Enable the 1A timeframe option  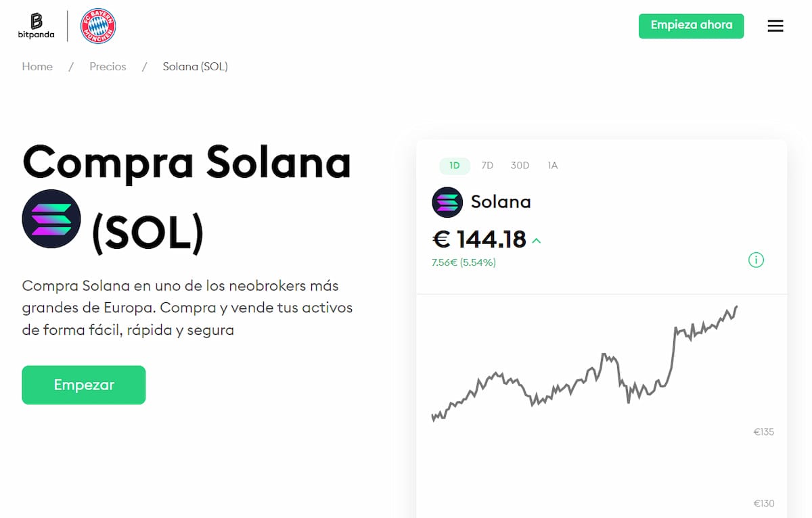[553, 165]
